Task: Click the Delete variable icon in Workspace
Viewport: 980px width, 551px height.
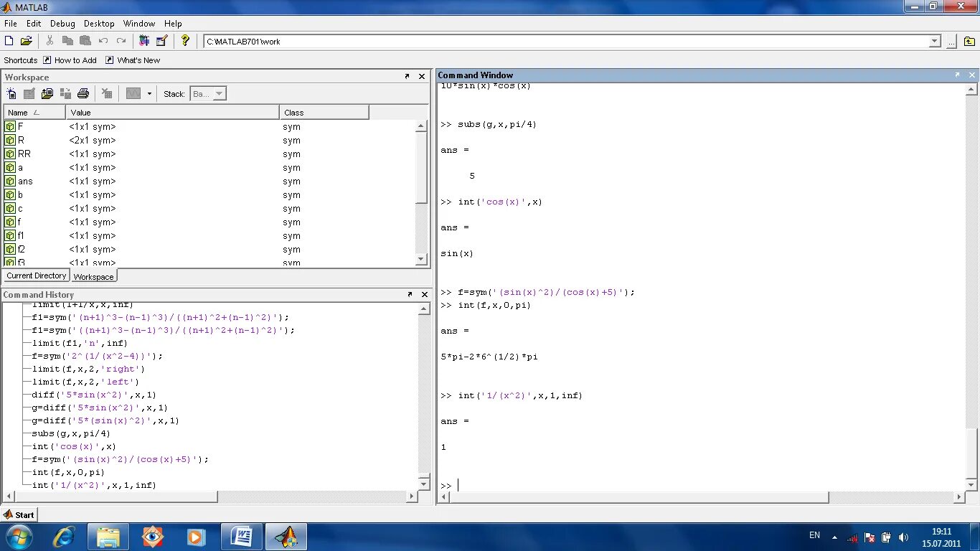Action: pyautogui.click(x=107, y=93)
